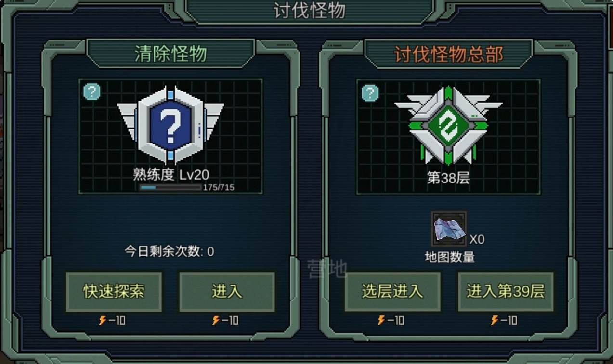Click the 熟练度 progress bar

click(x=170, y=187)
